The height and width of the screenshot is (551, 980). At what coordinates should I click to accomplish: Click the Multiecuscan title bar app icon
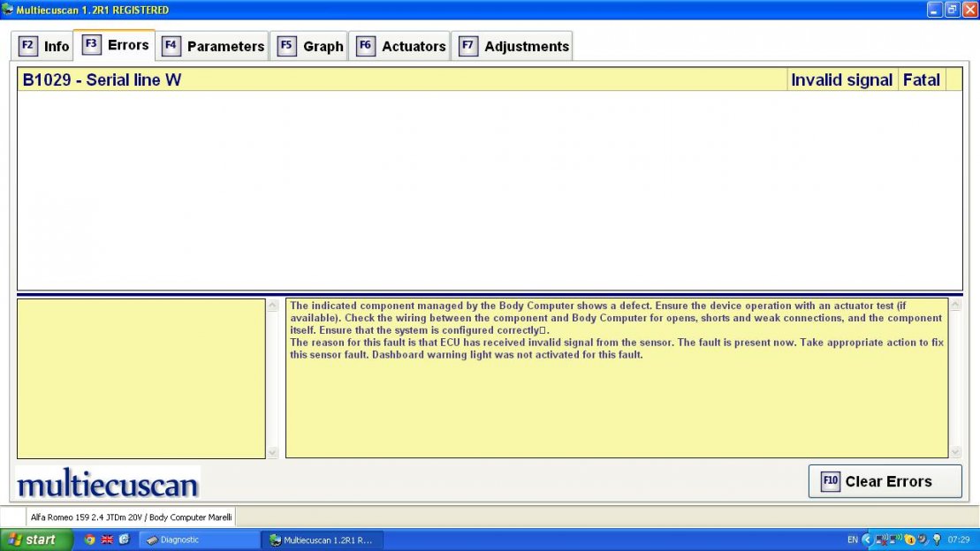tap(8, 10)
